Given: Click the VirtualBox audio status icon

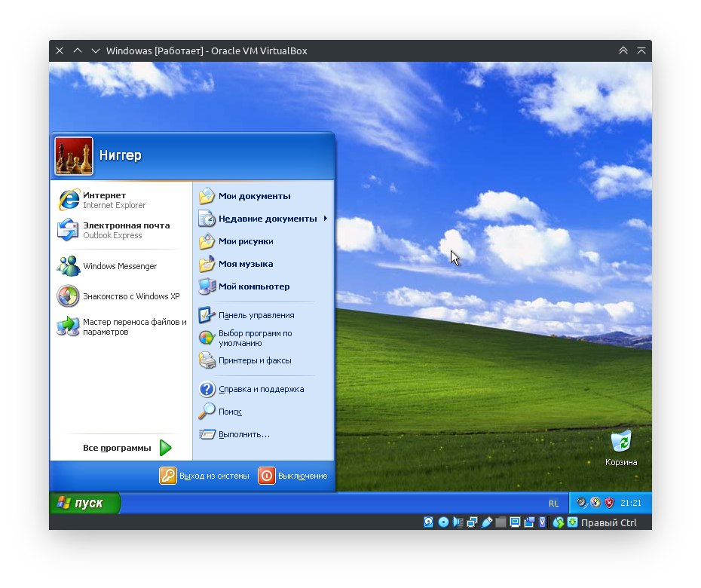Looking at the screenshot, I should (x=458, y=522).
